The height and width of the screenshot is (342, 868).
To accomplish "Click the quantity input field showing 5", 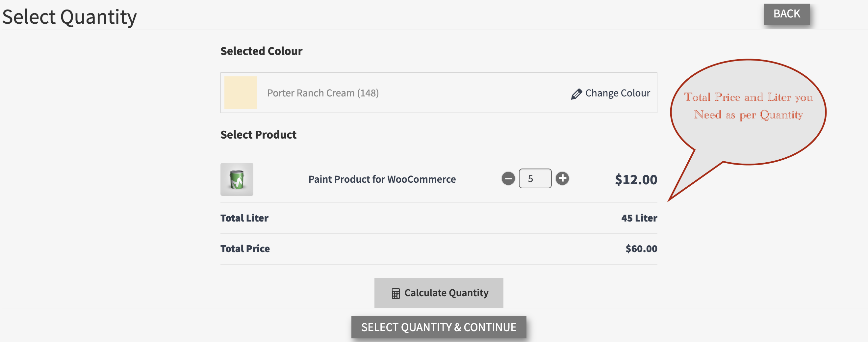I will coord(535,179).
